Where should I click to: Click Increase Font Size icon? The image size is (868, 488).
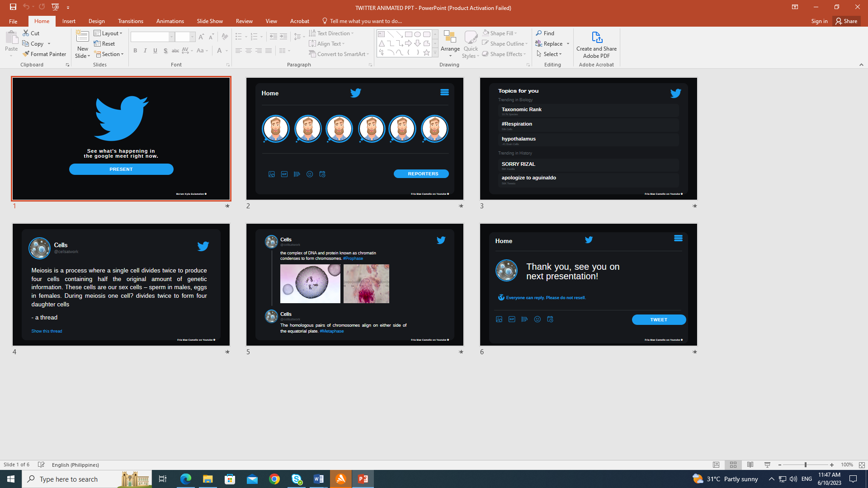tap(201, 37)
